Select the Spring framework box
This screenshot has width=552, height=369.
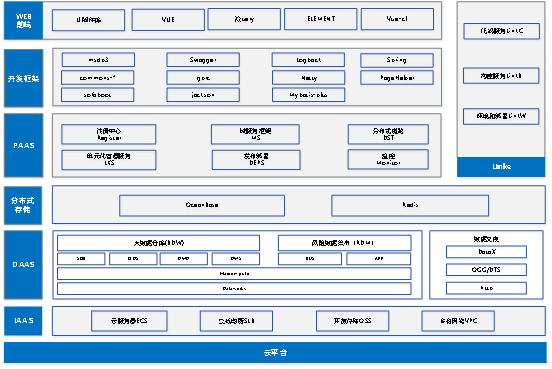[x=397, y=60]
